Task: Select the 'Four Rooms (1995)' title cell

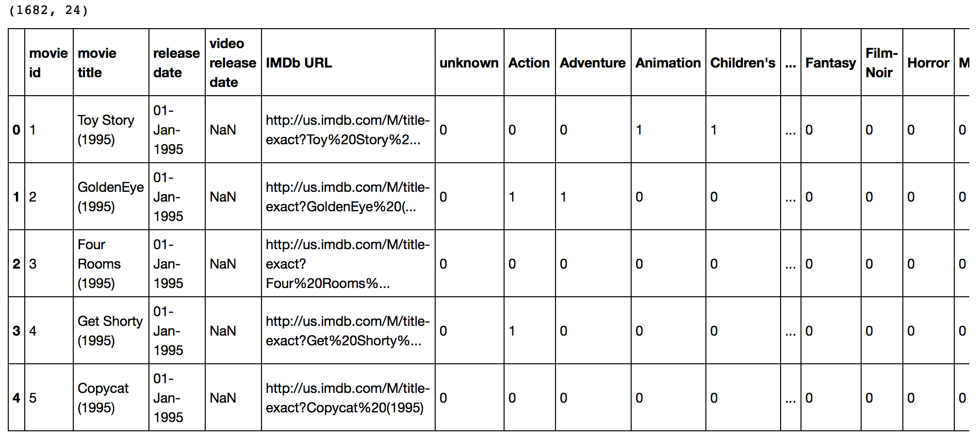Action: [99, 264]
